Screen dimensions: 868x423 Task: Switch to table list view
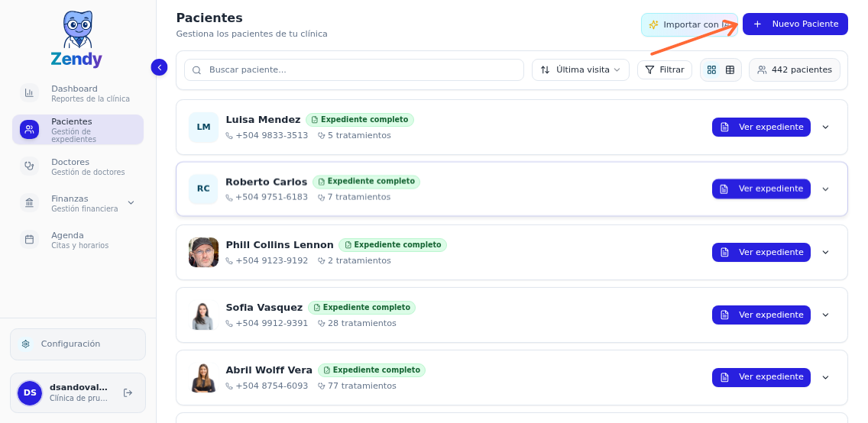[x=730, y=70]
